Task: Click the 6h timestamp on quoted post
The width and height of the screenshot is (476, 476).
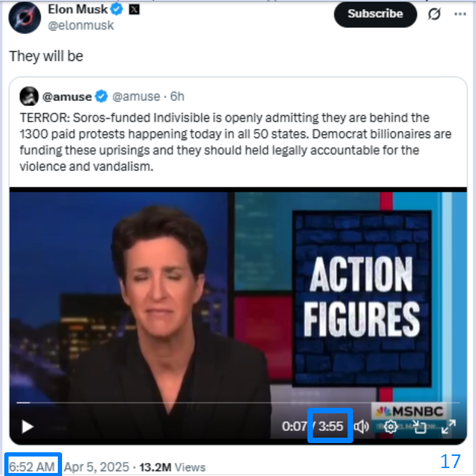Action: [177, 97]
